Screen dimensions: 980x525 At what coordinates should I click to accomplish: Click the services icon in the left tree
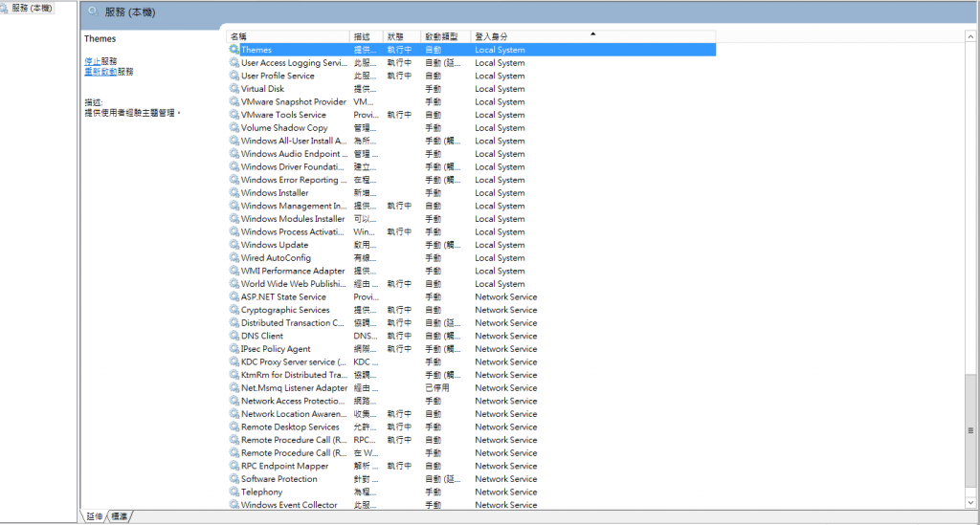coord(5,8)
